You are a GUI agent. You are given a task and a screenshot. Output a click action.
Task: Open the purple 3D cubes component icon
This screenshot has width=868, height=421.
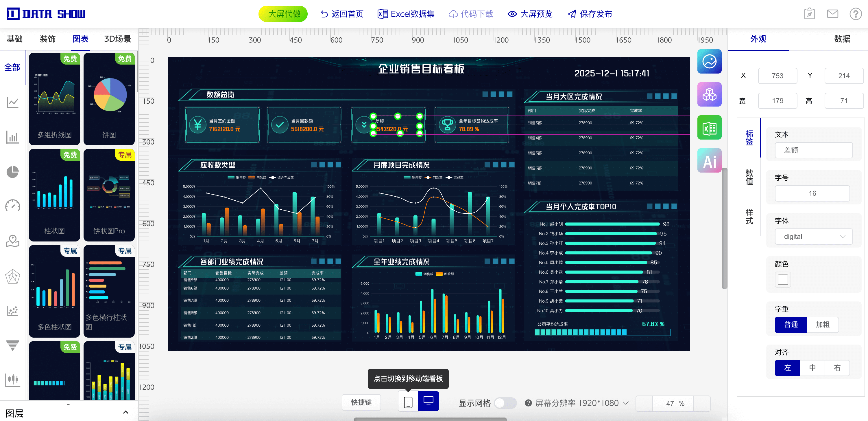709,95
